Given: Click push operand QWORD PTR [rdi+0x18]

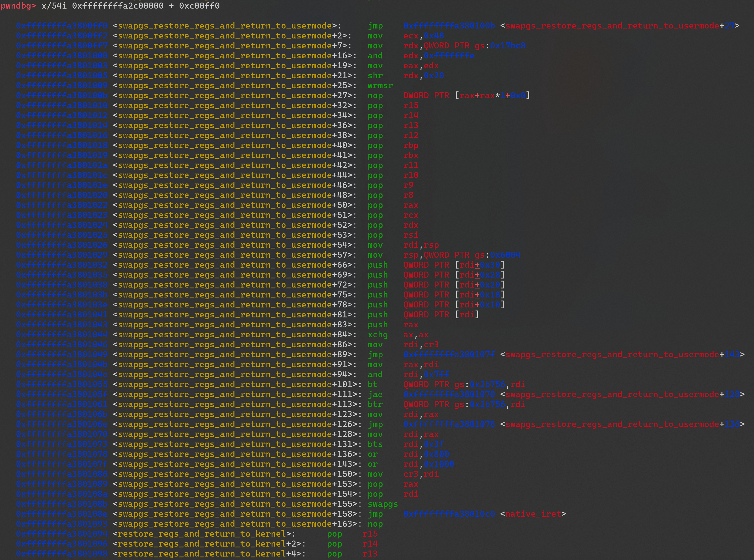Looking at the screenshot, I should 454,295.
